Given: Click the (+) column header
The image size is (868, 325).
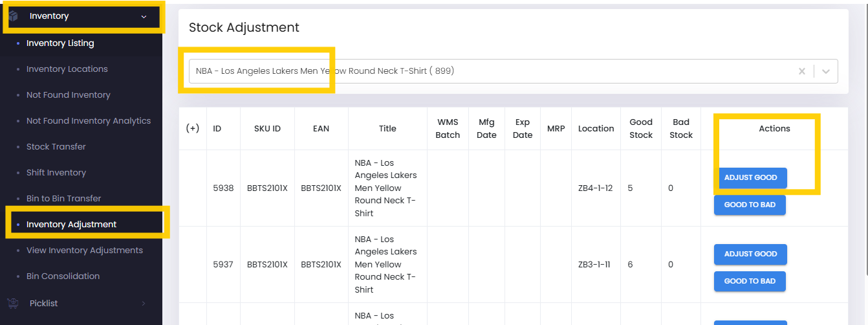Looking at the screenshot, I should pyautogui.click(x=193, y=128).
